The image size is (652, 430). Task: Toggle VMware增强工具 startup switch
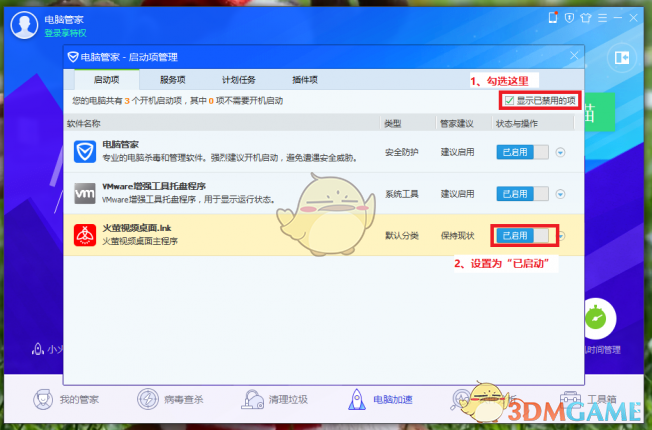[523, 194]
